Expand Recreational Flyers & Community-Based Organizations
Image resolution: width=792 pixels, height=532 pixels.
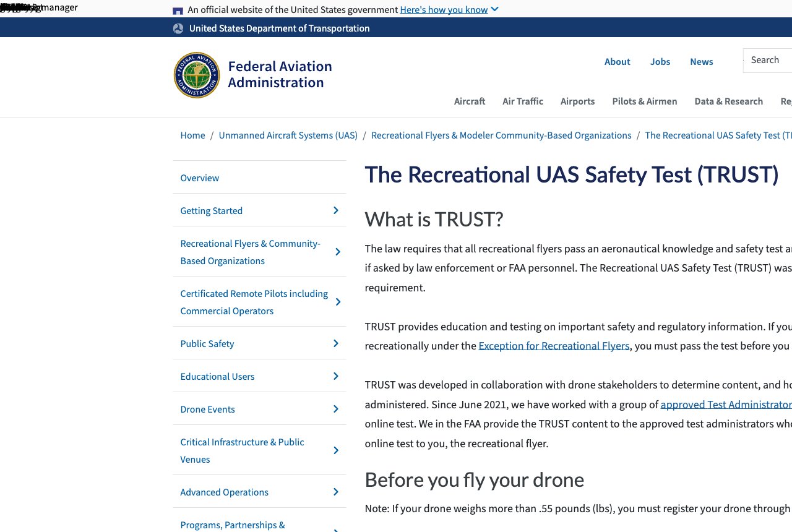(x=337, y=252)
